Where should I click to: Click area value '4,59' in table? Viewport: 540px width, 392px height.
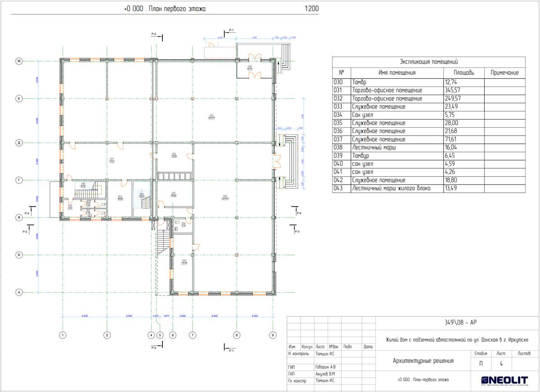click(x=449, y=164)
